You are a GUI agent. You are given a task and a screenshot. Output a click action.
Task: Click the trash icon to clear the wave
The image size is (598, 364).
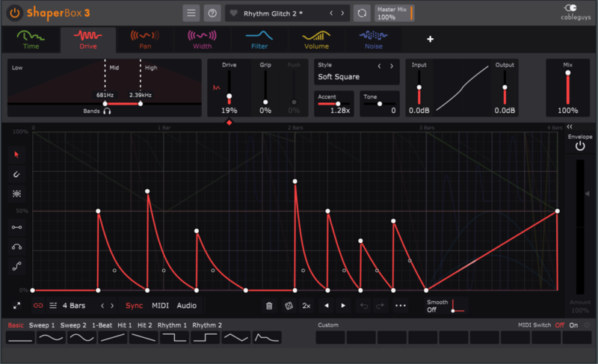click(x=269, y=306)
